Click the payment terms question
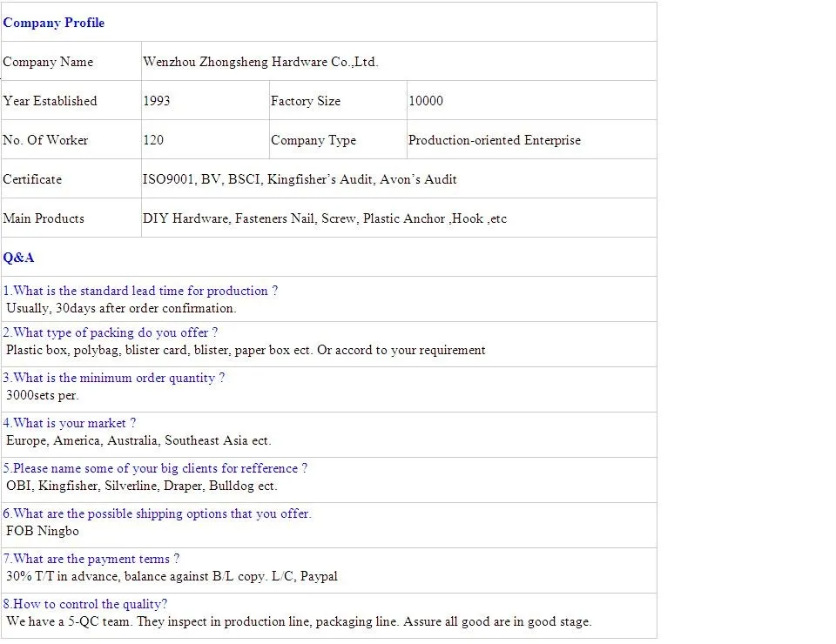Image resolution: width=836 pixels, height=644 pixels. (91, 559)
